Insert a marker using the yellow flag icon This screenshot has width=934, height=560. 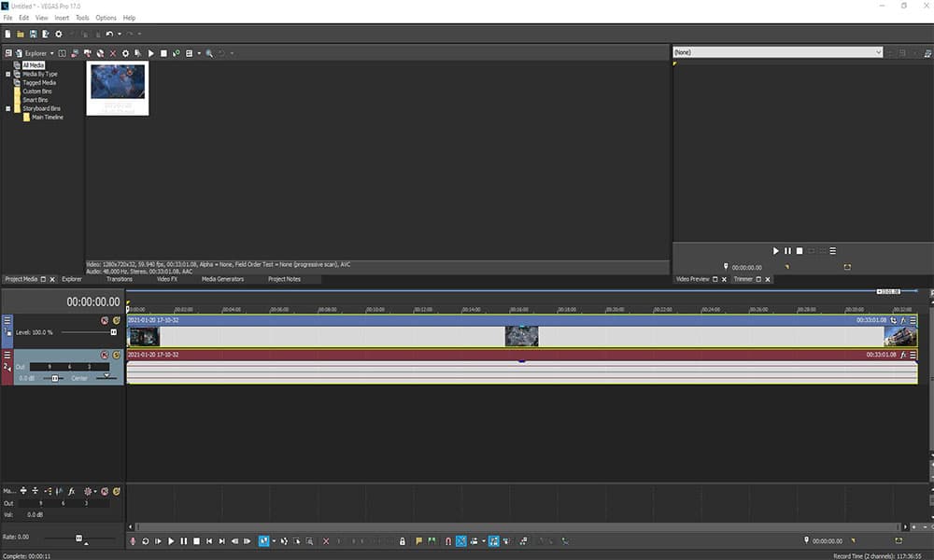point(418,541)
